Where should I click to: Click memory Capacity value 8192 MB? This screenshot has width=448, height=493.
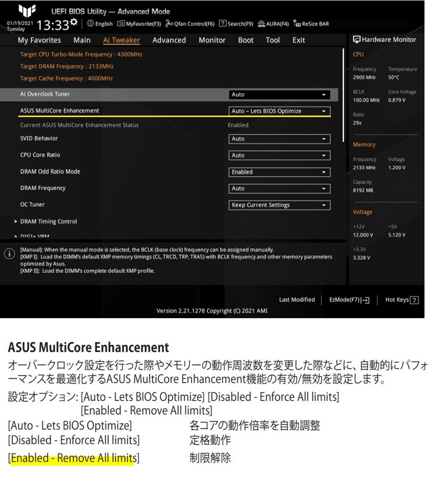tap(363, 190)
